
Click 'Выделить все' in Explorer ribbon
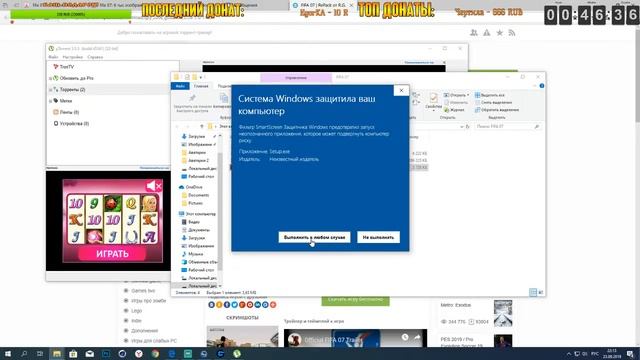[x=490, y=95]
